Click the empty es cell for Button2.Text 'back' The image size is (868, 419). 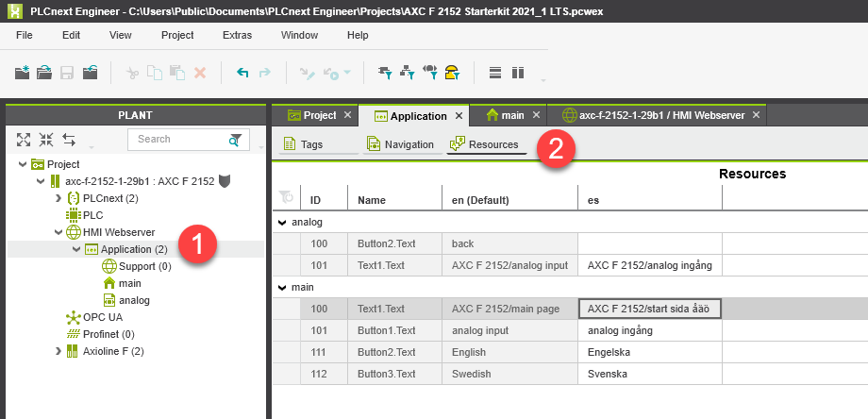pos(650,243)
